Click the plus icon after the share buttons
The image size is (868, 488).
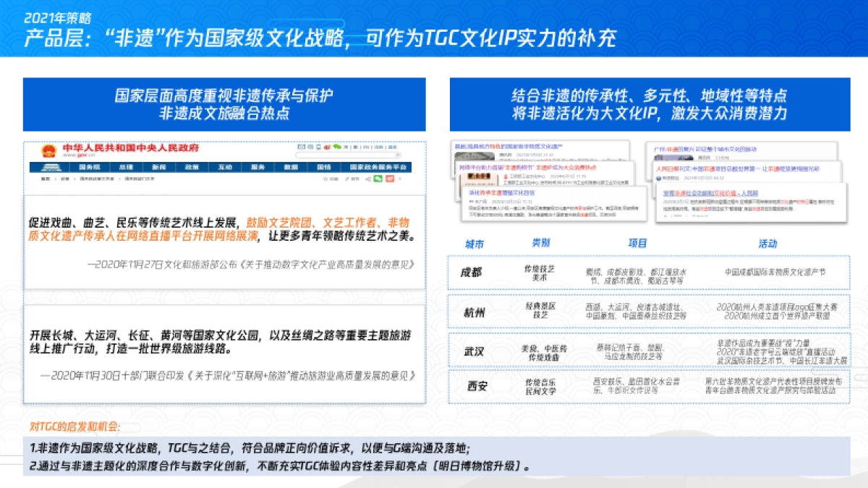(x=399, y=179)
